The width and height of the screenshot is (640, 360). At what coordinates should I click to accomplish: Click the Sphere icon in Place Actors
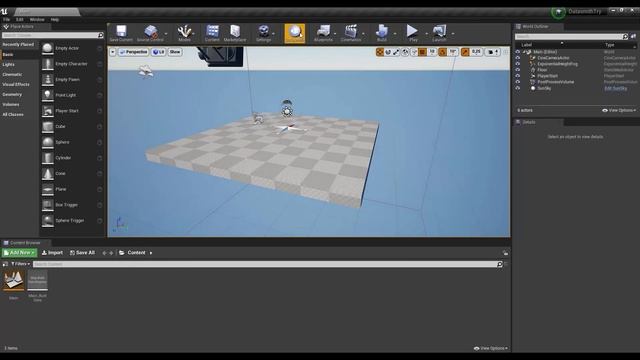pos(48,142)
